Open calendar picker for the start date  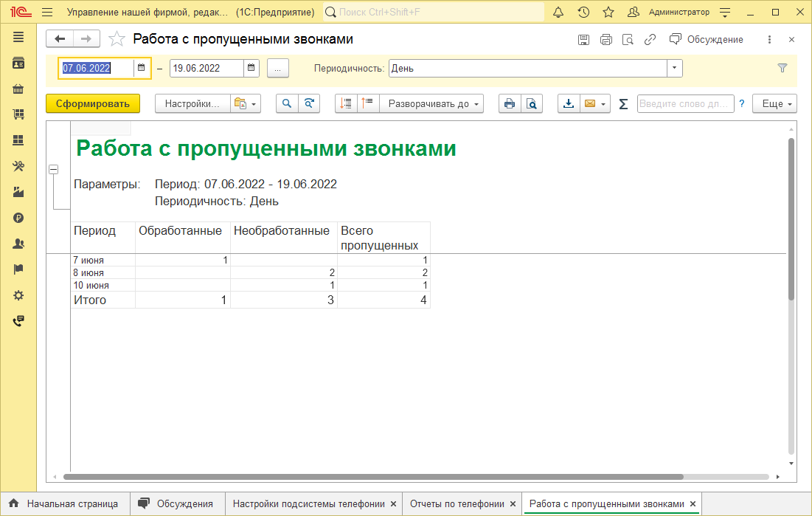142,68
